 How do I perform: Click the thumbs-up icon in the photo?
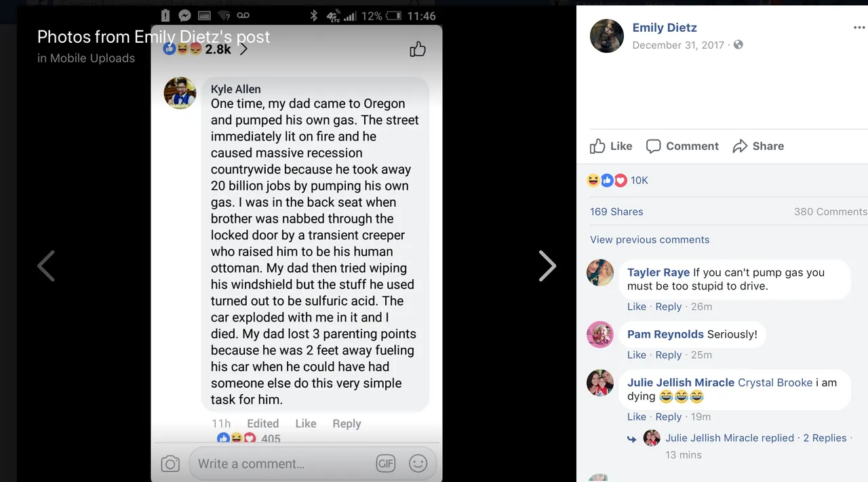(418, 49)
